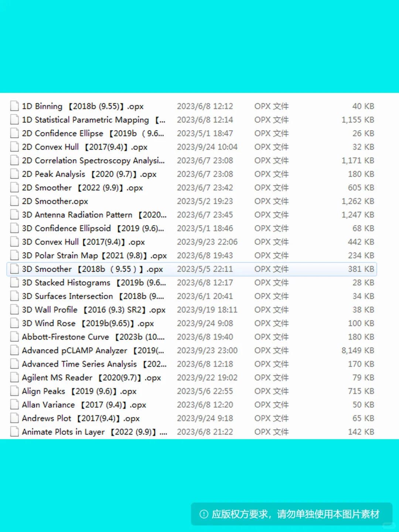Select the 3D Confidence Ellipsoid file

click(93, 228)
